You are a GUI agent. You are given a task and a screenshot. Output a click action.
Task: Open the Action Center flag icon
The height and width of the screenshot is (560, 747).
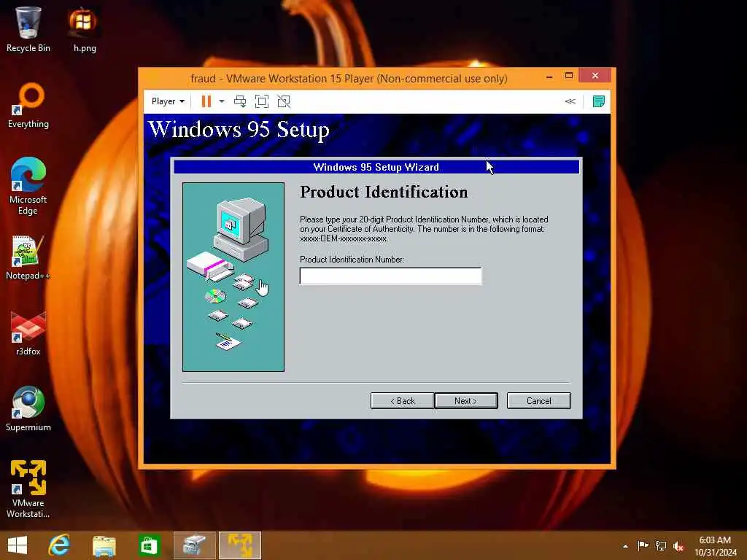tap(643, 545)
